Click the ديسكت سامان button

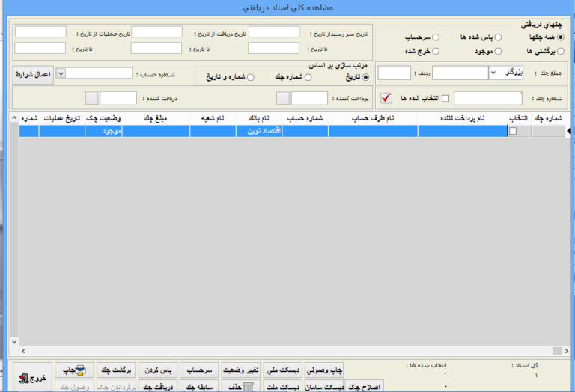(x=324, y=386)
